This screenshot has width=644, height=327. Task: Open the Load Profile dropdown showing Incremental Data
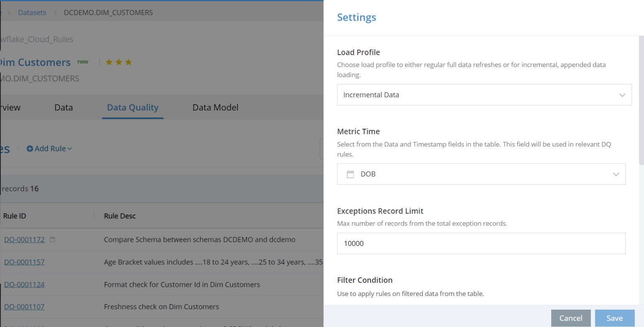pos(484,95)
